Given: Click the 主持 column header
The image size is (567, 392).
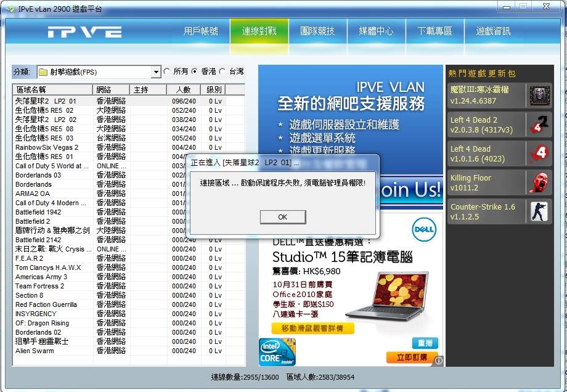Looking at the screenshot, I should click(x=148, y=90).
